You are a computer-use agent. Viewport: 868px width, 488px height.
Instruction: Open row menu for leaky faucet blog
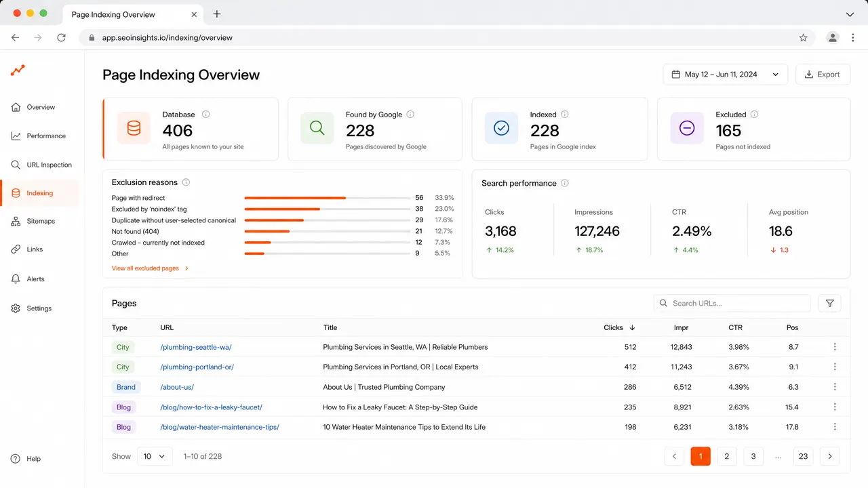click(x=835, y=407)
